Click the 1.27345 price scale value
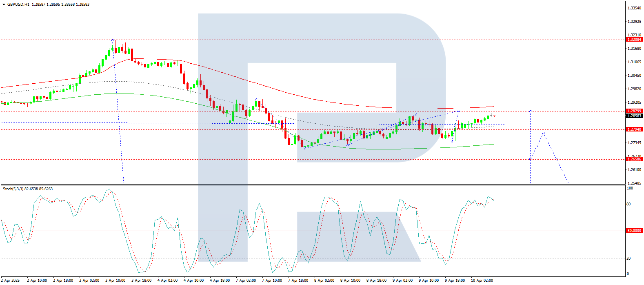Viewport: 644px width, 285px height. click(633, 143)
